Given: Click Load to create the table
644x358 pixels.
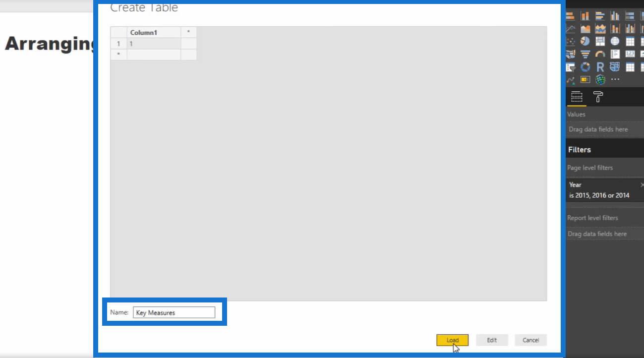Looking at the screenshot, I should pos(452,340).
